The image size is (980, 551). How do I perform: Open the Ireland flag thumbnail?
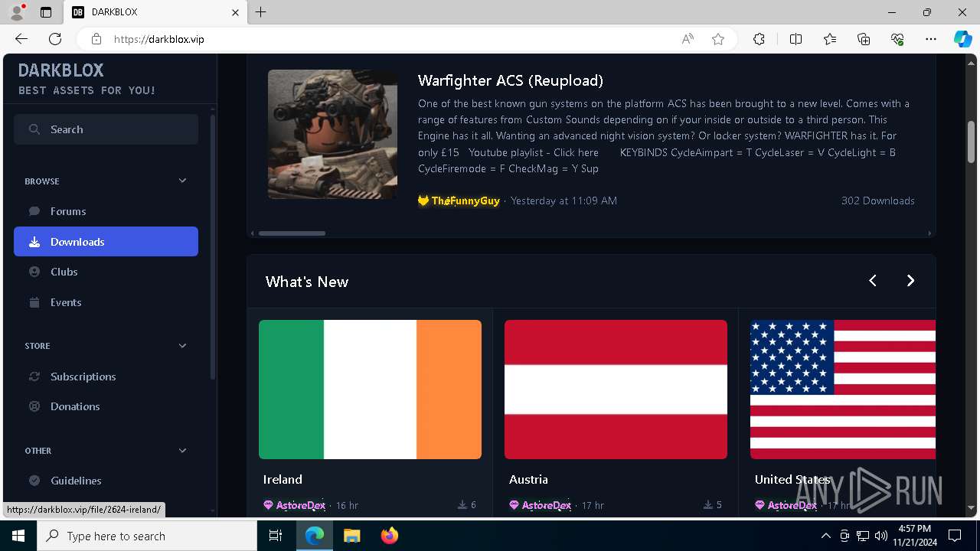pos(370,390)
